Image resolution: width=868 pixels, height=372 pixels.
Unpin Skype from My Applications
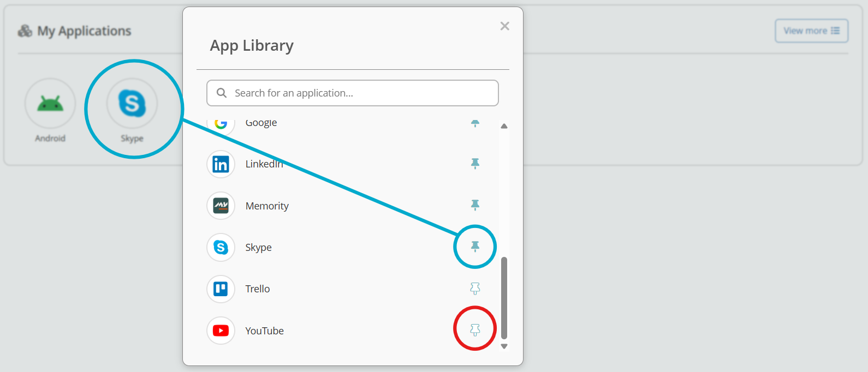[475, 247]
